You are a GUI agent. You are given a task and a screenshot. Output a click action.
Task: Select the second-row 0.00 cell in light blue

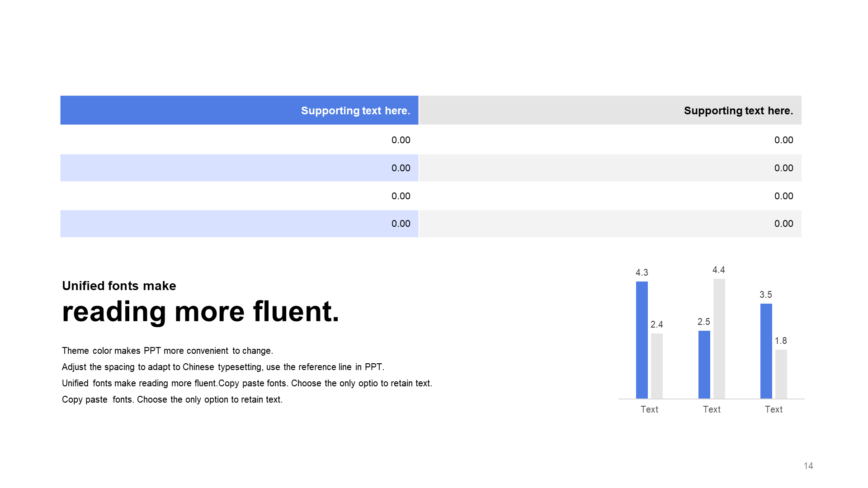click(x=239, y=168)
